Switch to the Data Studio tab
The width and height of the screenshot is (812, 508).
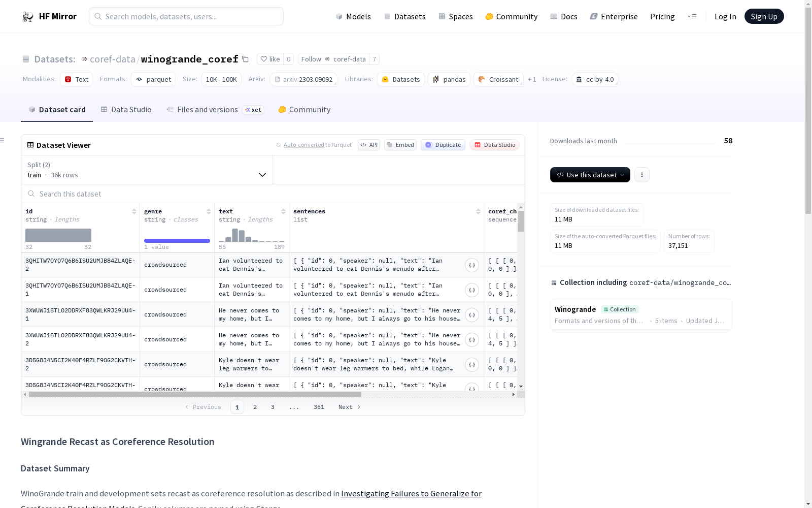126,110
